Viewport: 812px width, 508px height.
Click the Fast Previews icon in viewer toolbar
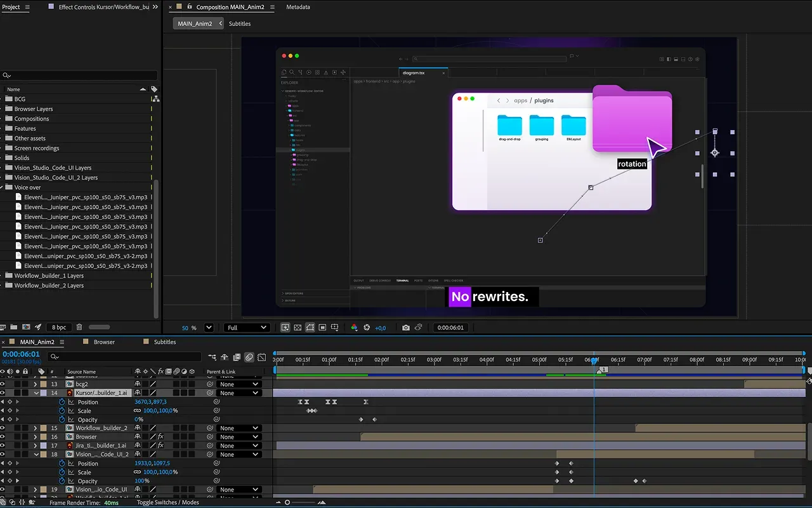coord(285,328)
